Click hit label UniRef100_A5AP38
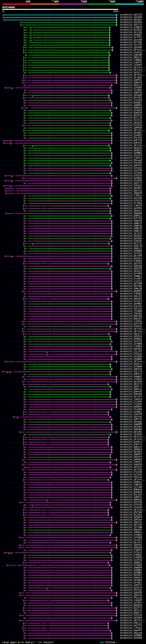 coord(131,93)
